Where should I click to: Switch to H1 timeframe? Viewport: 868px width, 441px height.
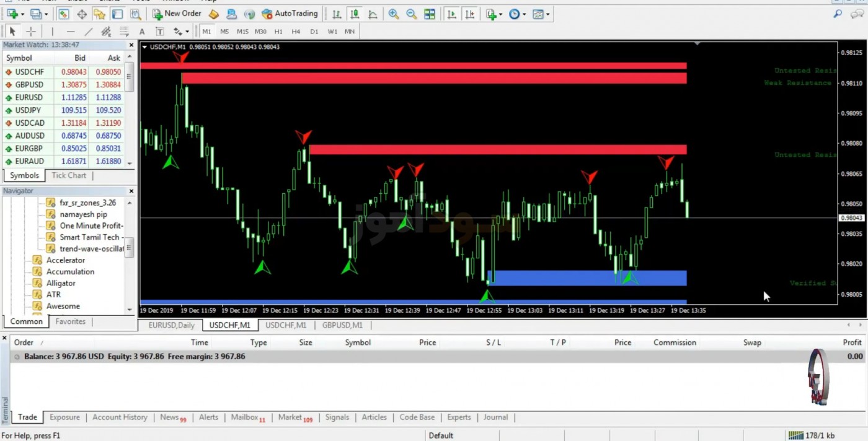pos(278,32)
